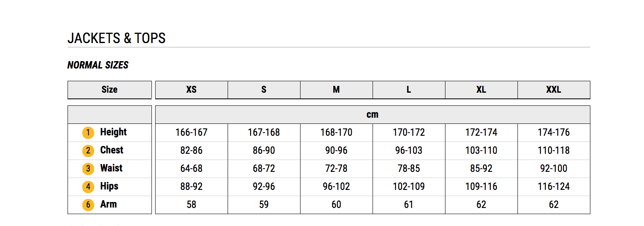This screenshot has width=644, height=226.
Task: Click the Height label in the table
Action: pos(113,132)
